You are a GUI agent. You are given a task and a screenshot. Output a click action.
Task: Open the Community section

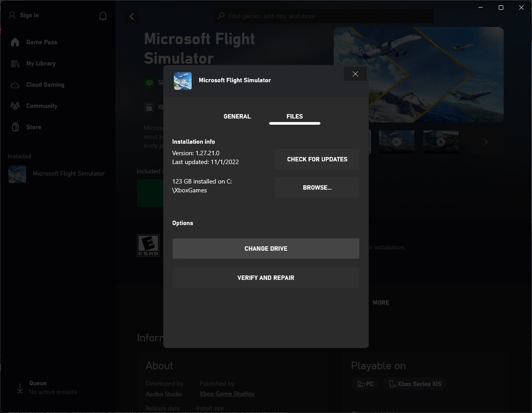tap(42, 106)
